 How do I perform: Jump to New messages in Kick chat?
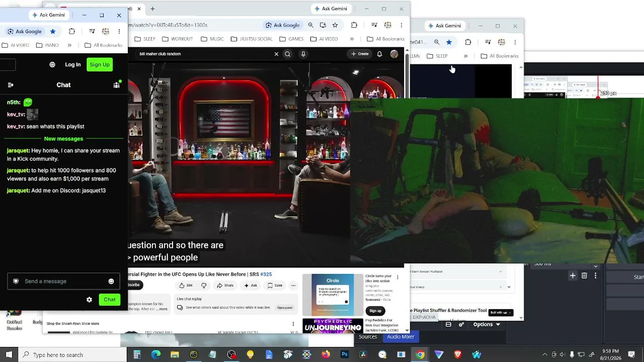[x=63, y=139]
